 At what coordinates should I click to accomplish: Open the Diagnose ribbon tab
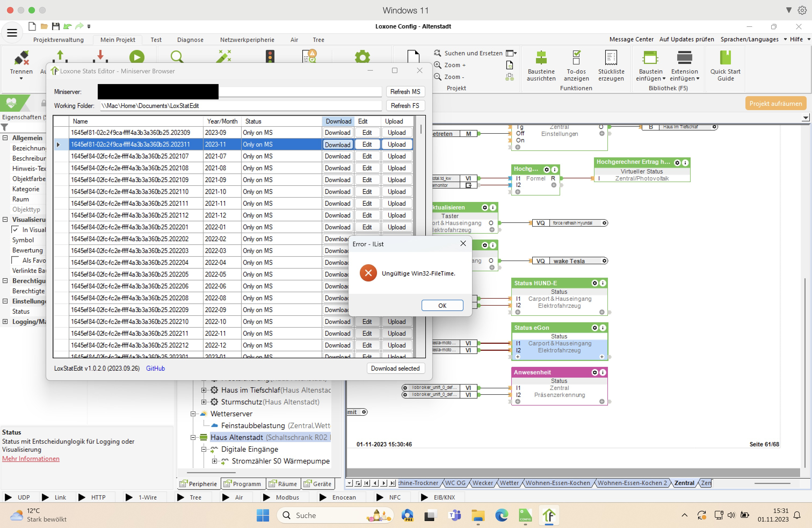tap(190, 40)
